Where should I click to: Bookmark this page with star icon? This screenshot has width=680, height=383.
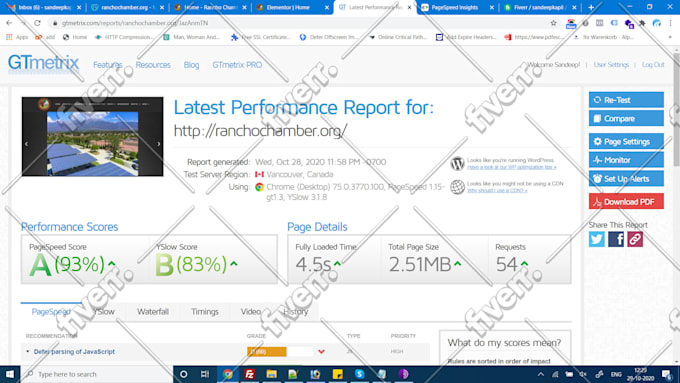[553, 23]
